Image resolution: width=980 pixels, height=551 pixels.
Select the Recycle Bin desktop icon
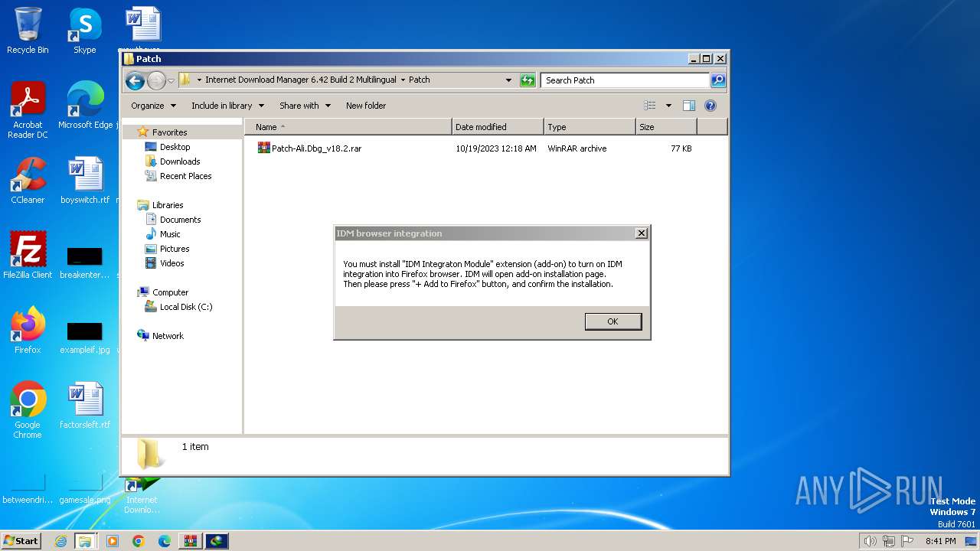click(28, 31)
